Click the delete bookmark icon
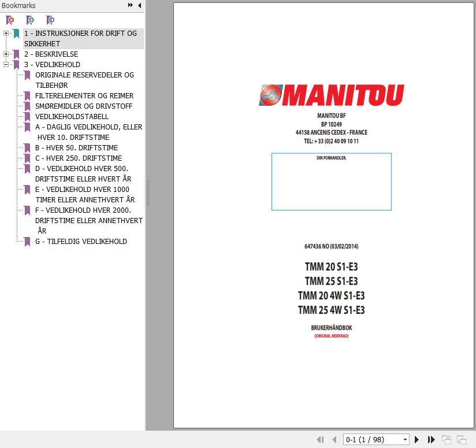The height and width of the screenshot is (448, 476). [x=10, y=20]
